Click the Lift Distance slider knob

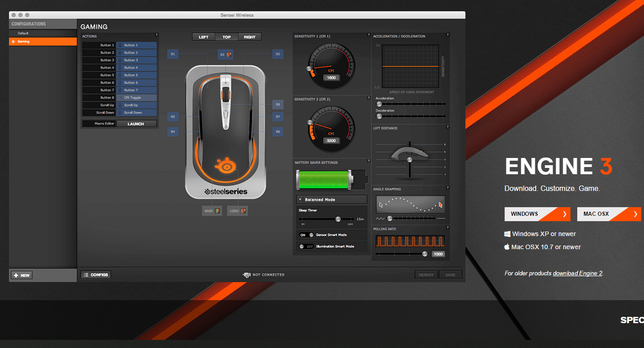(409, 160)
